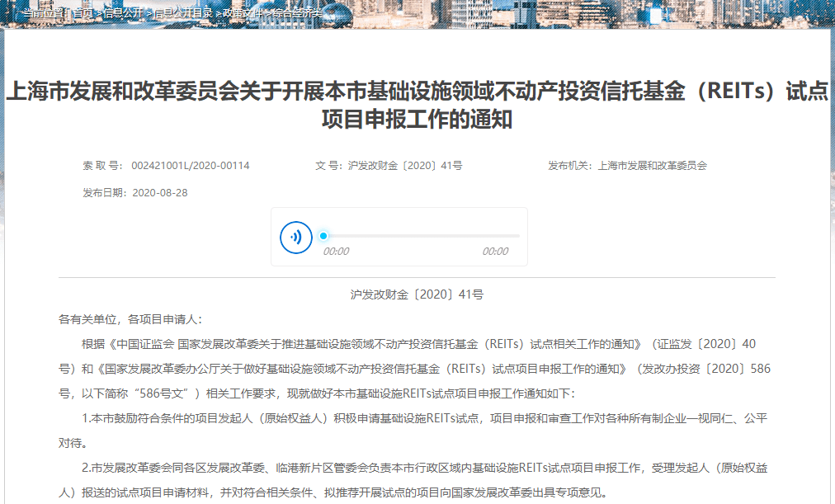The height and width of the screenshot is (504, 835).
Task: Click the elapsed time 00:00 label
Action: (x=336, y=252)
